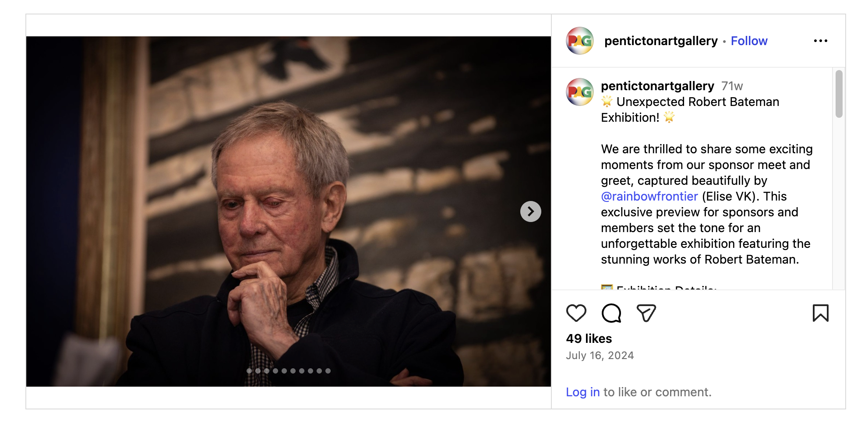Click the pentictonartgallery username in the caption
Viewport: 868px width, 423px height.
pyautogui.click(x=657, y=86)
